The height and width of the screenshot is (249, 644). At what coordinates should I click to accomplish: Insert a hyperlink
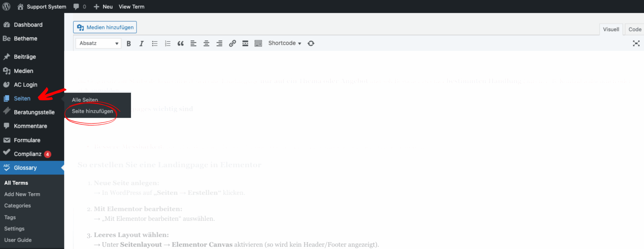pyautogui.click(x=232, y=43)
